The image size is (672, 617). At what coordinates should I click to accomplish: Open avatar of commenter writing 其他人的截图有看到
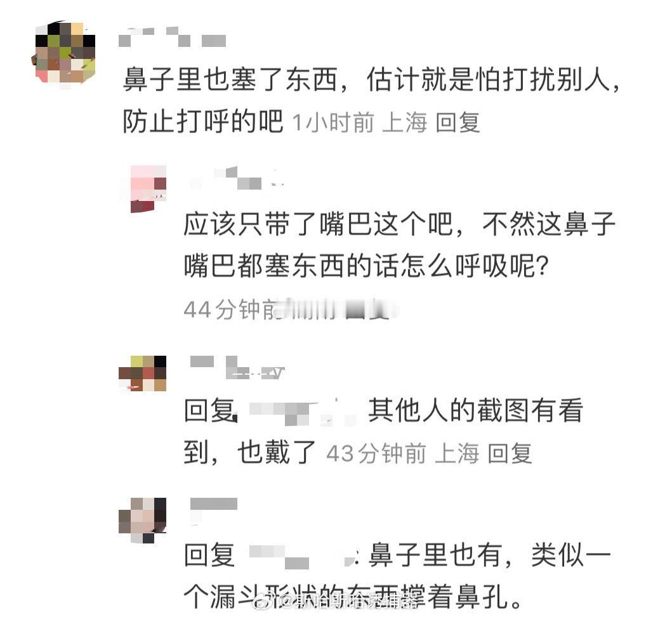point(142,373)
